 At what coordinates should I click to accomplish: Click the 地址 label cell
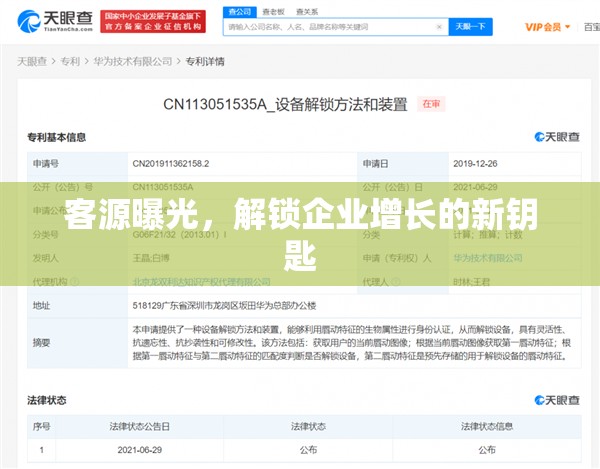(77, 306)
